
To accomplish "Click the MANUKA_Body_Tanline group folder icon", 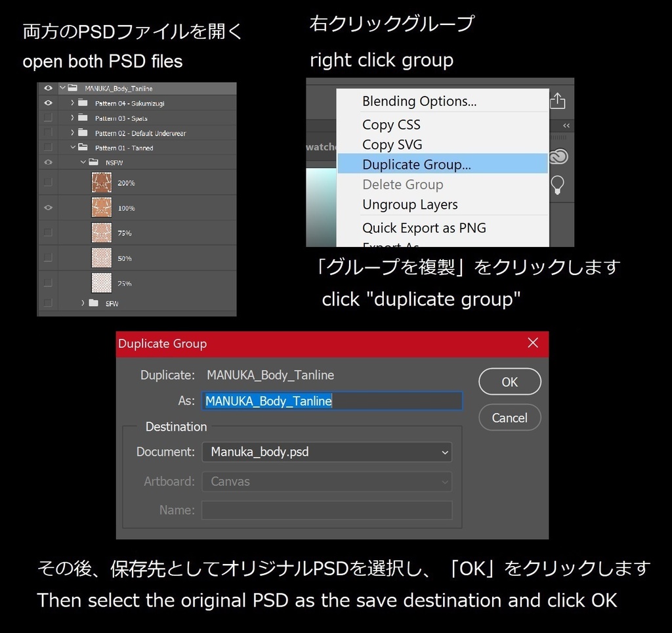I will (72, 87).
